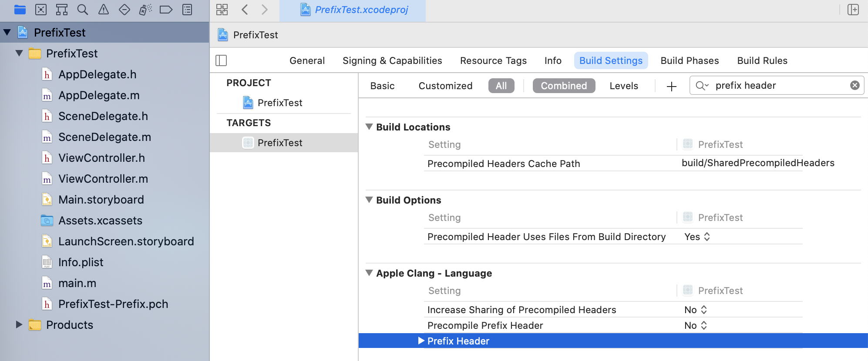Viewport: 868px width, 361px height.
Task: Open the related items grid menu
Action: (x=222, y=10)
